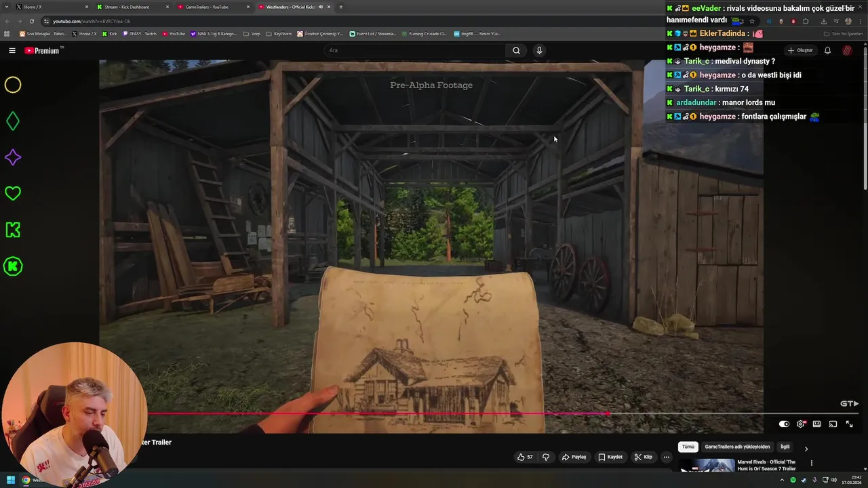The height and width of the screenshot is (488, 868).
Task: Open the Windows Start menu
Action: point(10,480)
